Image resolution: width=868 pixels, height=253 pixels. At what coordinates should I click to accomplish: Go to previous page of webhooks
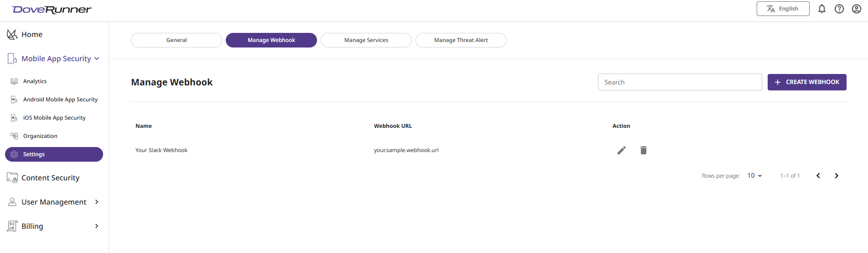[x=818, y=176]
